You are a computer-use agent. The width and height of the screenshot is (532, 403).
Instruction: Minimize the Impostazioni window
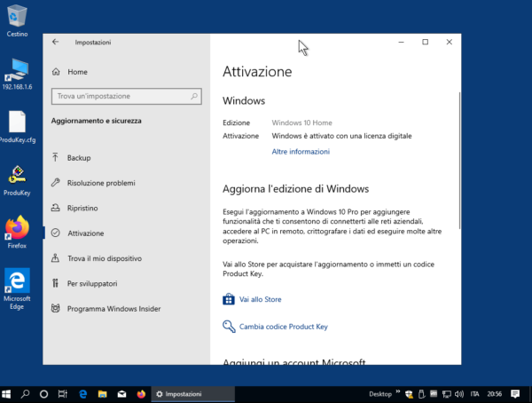(401, 42)
